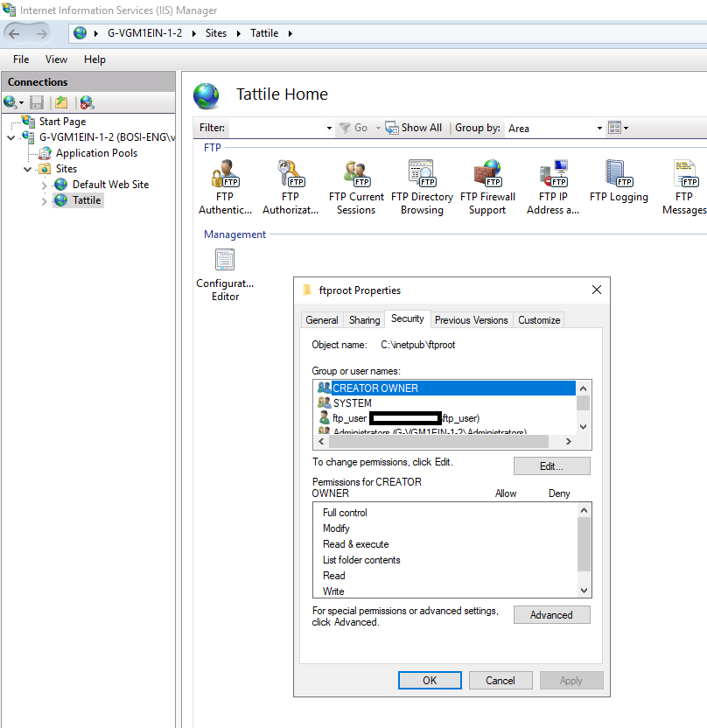Click the Save connections disk icon
Screen dimensions: 707x728
37,102
